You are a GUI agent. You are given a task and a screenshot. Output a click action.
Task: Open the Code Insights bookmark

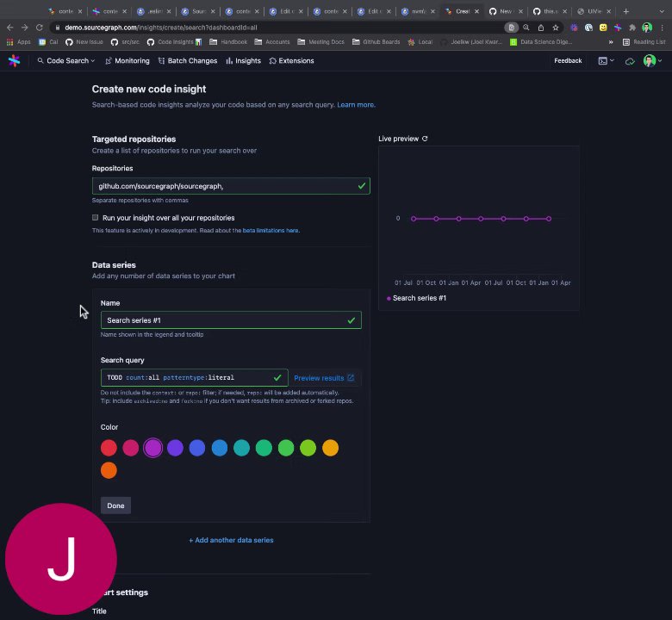pos(174,42)
